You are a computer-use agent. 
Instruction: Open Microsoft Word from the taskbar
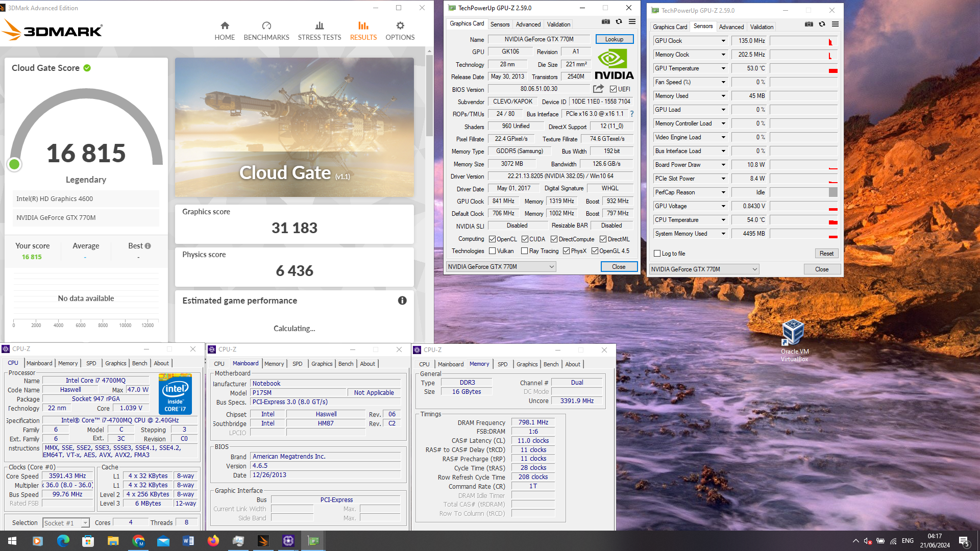(188, 541)
